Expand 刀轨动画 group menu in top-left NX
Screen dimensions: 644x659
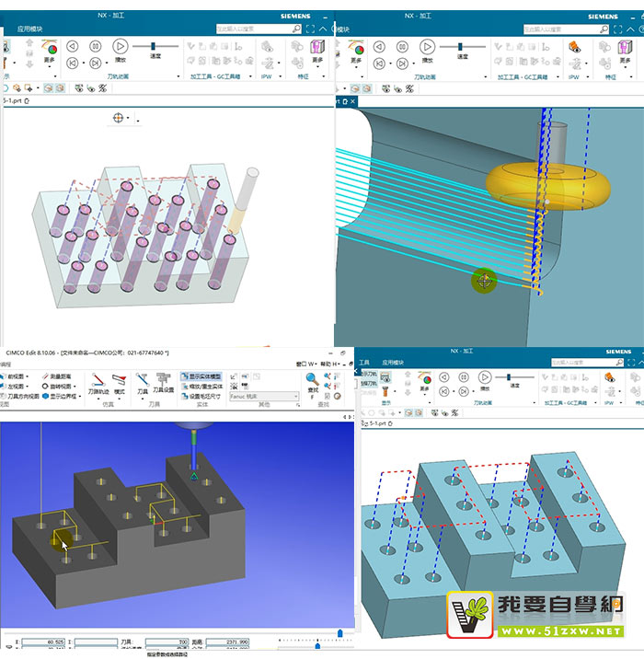pos(178,76)
